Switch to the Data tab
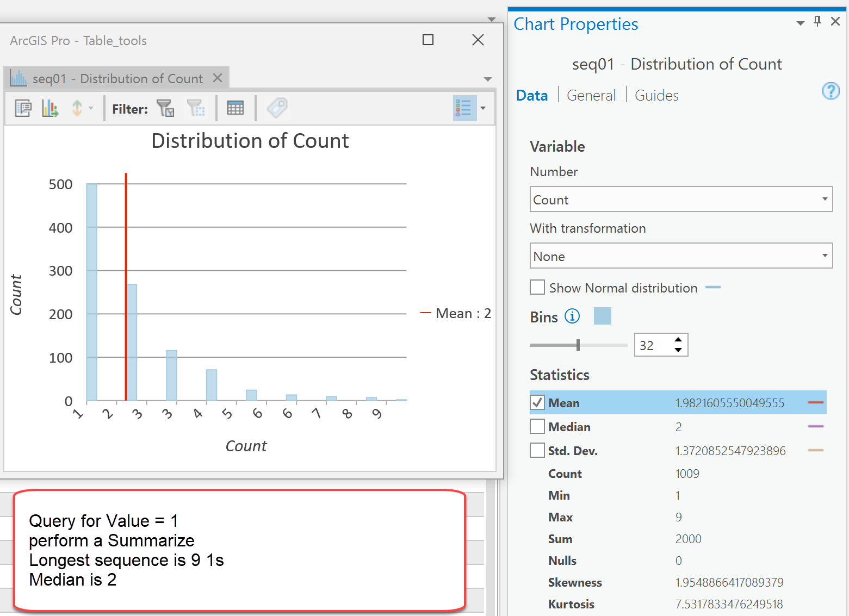Viewport: 849px width, 616px height. coord(532,96)
